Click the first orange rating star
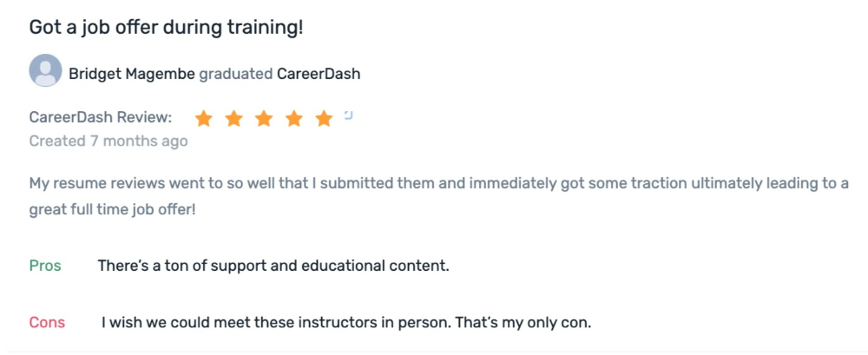The image size is (868, 355). (204, 118)
